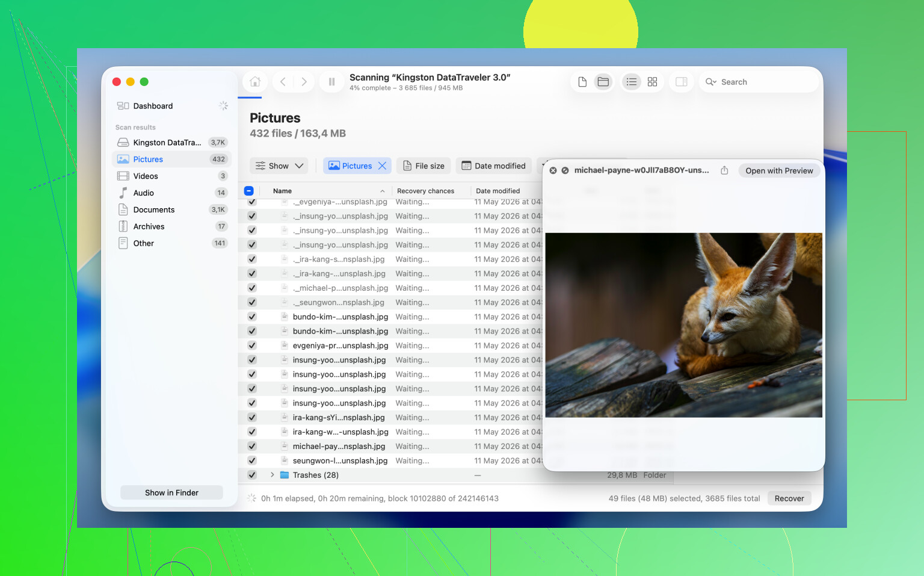Image resolution: width=924 pixels, height=576 pixels.
Task: Share the previewed image
Action: (724, 170)
